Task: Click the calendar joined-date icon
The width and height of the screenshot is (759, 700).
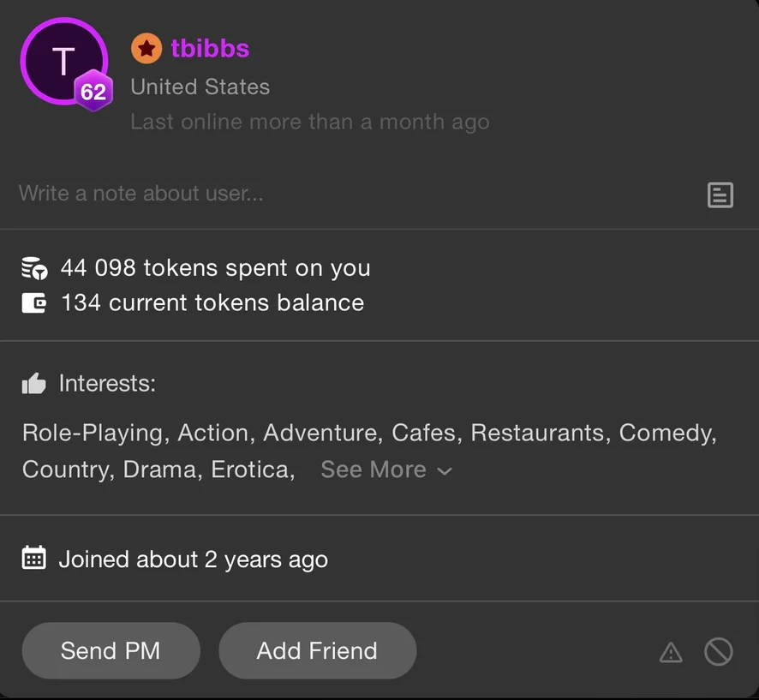Action: pyautogui.click(x=34, y=559)
